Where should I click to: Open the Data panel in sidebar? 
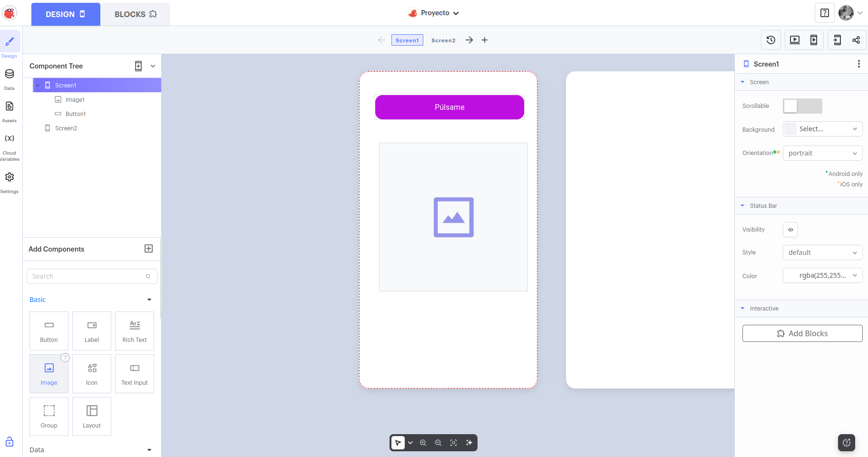tap(10, 78)
